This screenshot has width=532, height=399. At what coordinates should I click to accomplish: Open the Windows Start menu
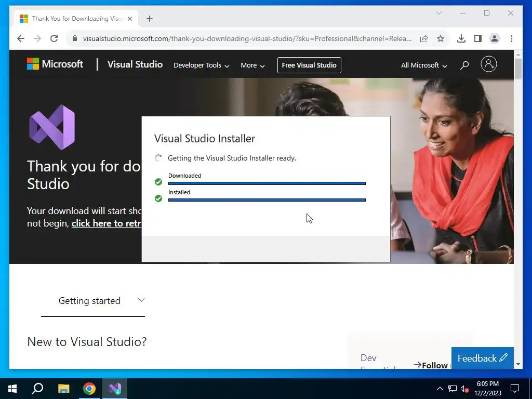click(x=12, y=389)
